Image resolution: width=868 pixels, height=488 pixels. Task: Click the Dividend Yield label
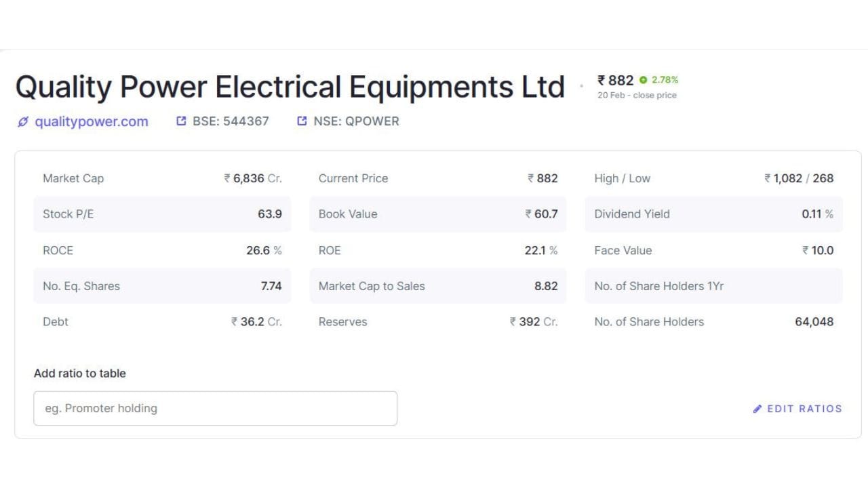click(x=632, y=214)
